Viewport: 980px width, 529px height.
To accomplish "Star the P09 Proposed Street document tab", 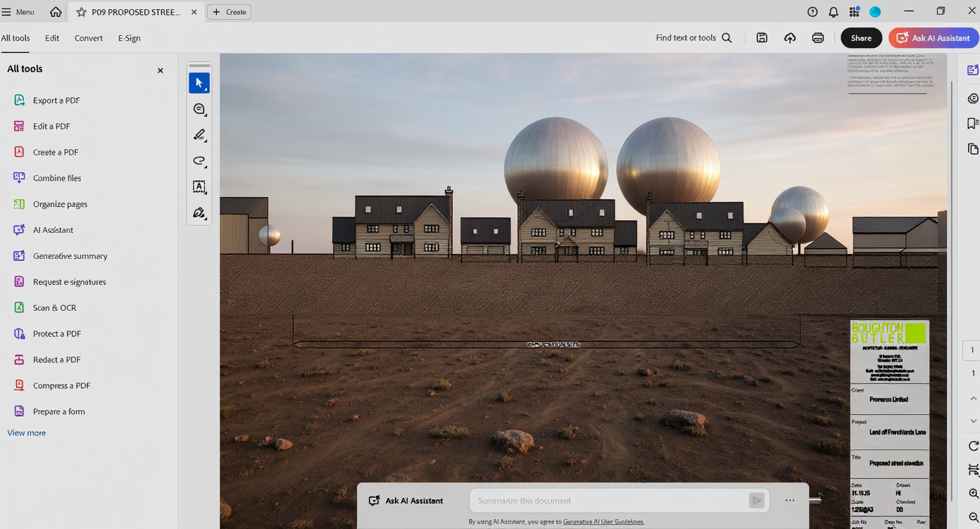I will tap(82, 12).
